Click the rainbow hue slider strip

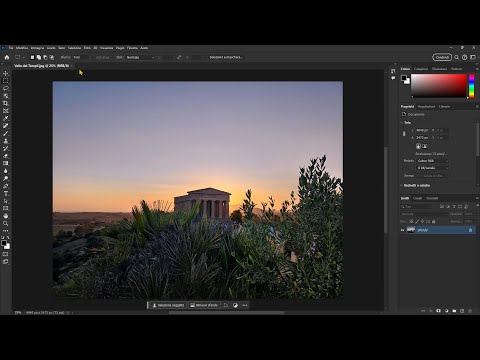[x=471, y=86]
